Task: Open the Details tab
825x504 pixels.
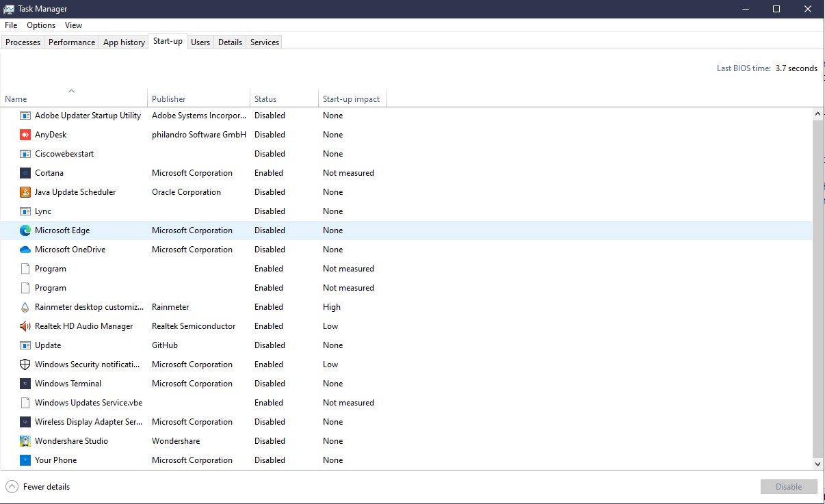Action: pyautogui.click(x=230, y=42)
